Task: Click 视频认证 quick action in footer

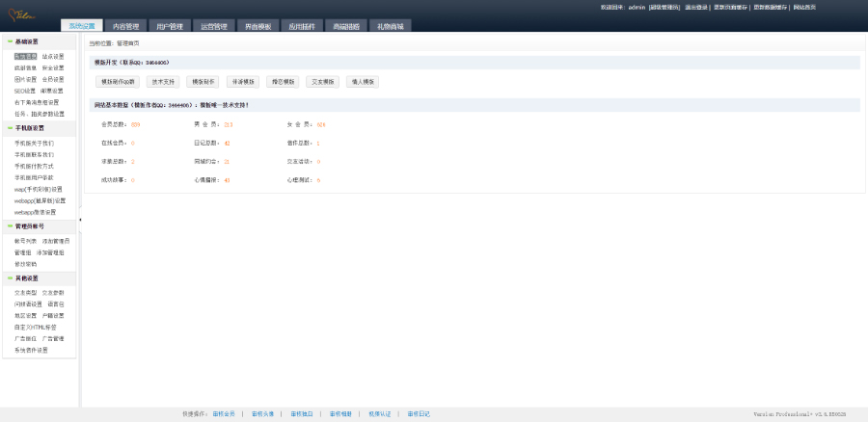Action: pos(380,413)
